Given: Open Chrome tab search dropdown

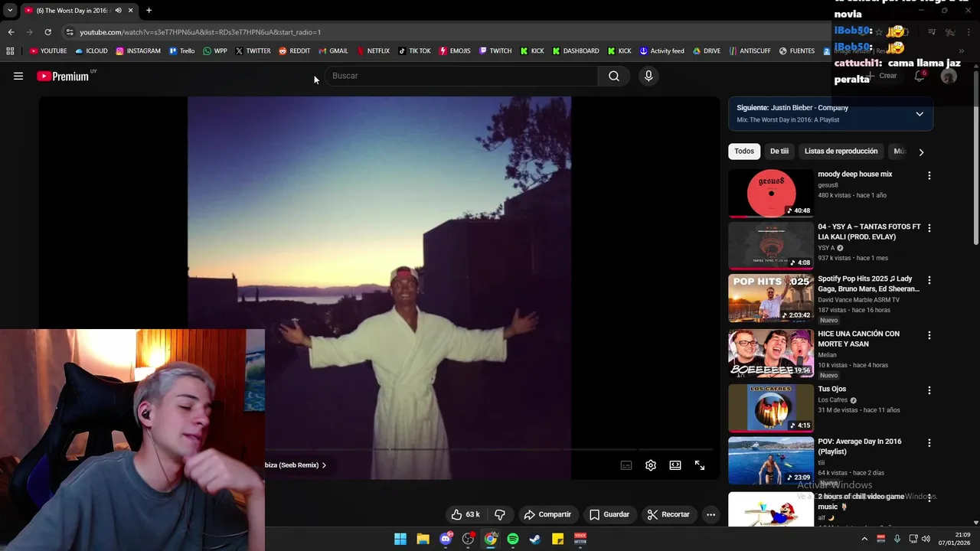Looking at the screenshot, I should point(10,11).
